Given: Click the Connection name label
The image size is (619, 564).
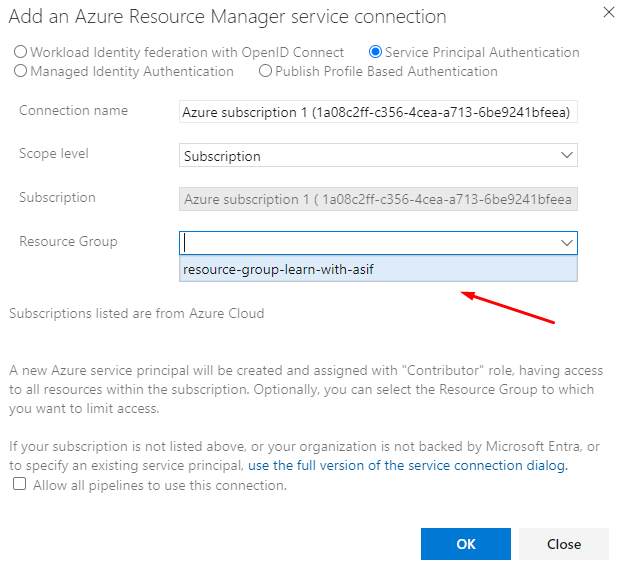Looking at the screenshot, I should 73,111.
